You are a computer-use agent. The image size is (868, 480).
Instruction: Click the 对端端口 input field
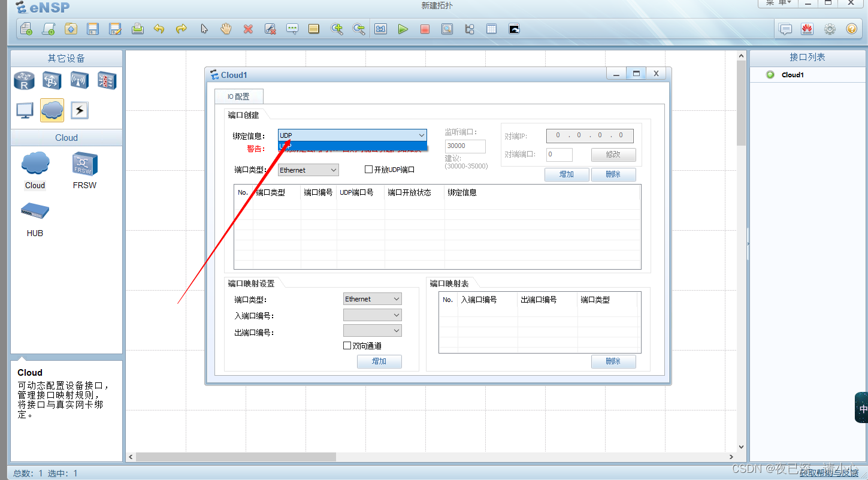click(x=559, y=155)
